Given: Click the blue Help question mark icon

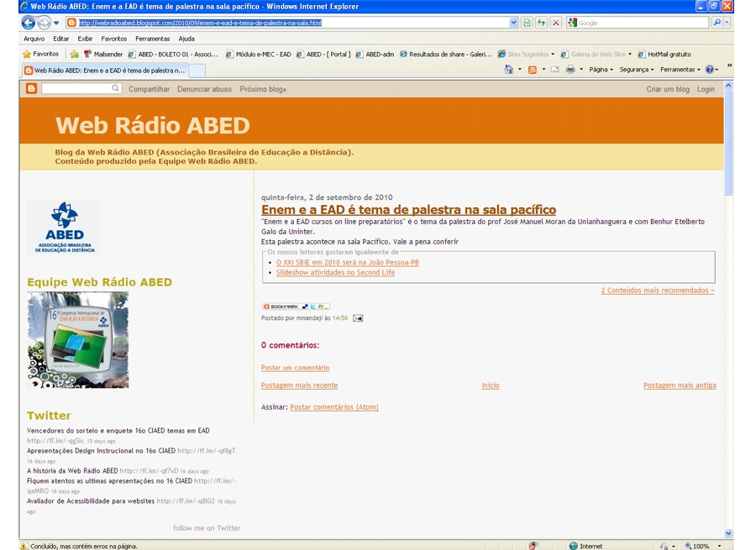Looking at the screenshot, I should point(709,70).
